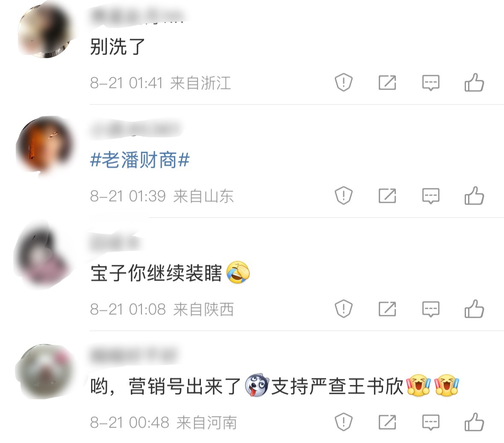Open the #老潘财商# hashtag link
The image size is (504, 443).
[140, 160]
